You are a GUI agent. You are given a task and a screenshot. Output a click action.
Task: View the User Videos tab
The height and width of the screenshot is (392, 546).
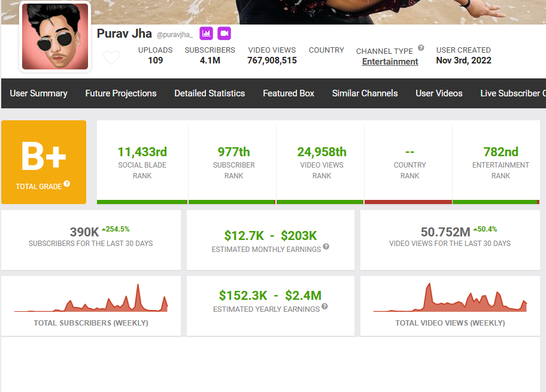[439, 93]
